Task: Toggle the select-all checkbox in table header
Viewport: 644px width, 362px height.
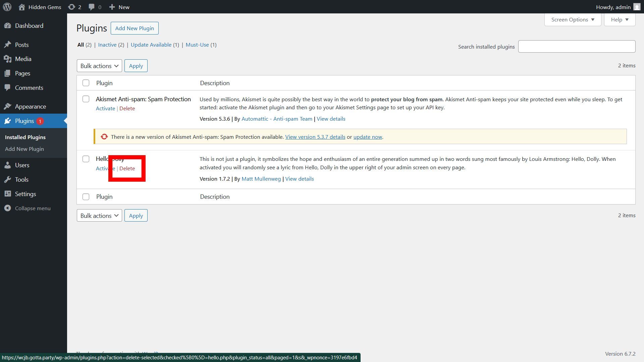Action: pyautogui.click(x=86, y=83)
